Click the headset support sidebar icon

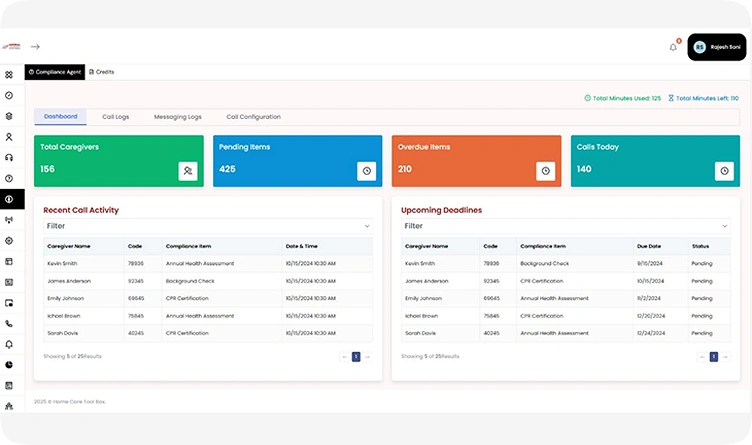point(9,158)
